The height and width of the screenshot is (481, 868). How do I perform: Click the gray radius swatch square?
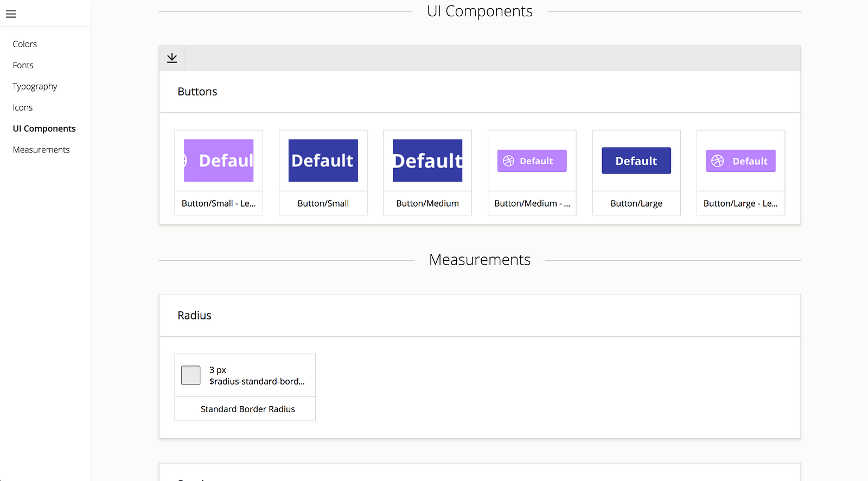pyautogui.click(x=190, y=375)
